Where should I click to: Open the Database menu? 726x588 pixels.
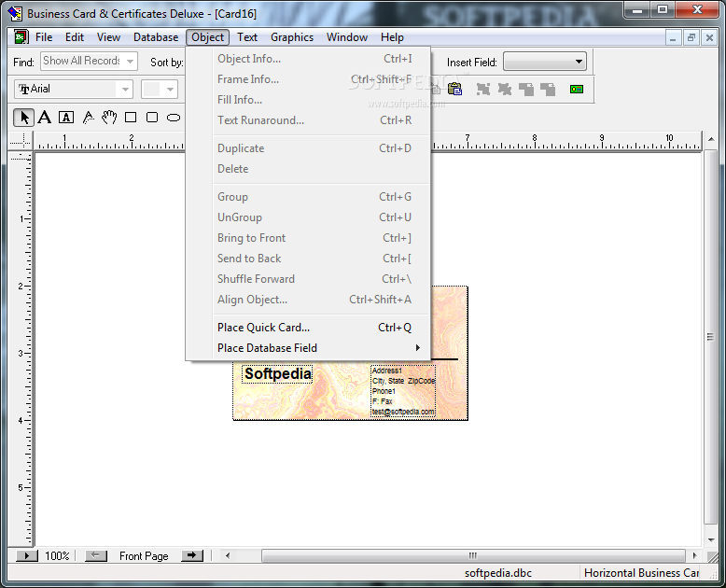coord(156,37)
